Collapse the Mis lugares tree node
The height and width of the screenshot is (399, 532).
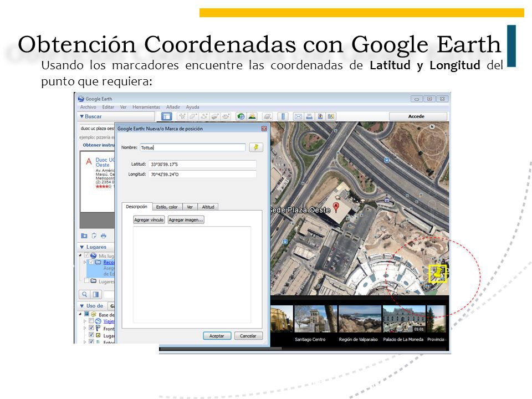(80, 255)
